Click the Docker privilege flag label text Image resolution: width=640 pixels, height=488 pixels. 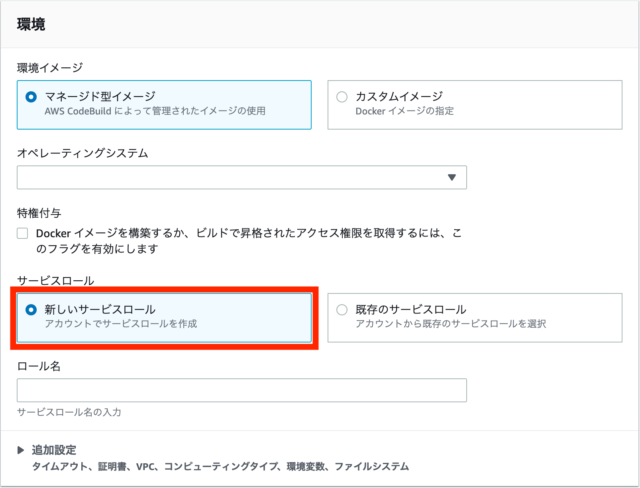click(249, 241)
